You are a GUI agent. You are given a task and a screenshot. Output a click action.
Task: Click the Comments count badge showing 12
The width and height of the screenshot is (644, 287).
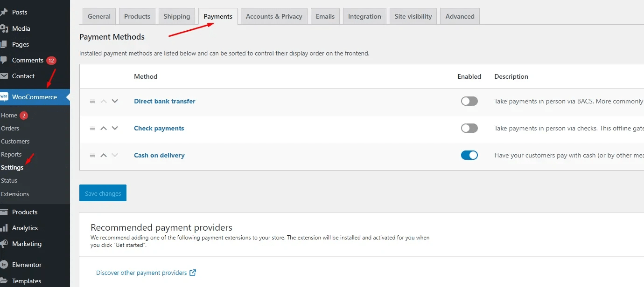coord(51,61)
